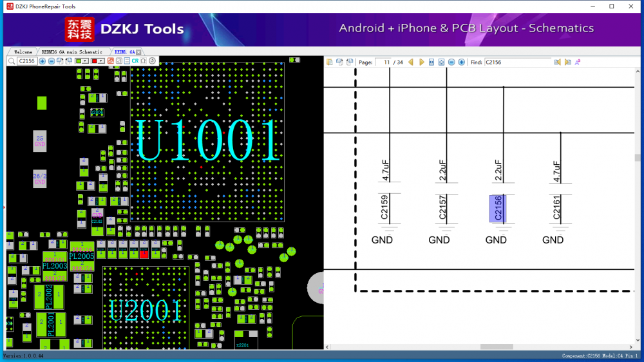Click rotate-left board icon in PCB toolbar
Viewport: 644px width, 362px height.
[69, 61]
